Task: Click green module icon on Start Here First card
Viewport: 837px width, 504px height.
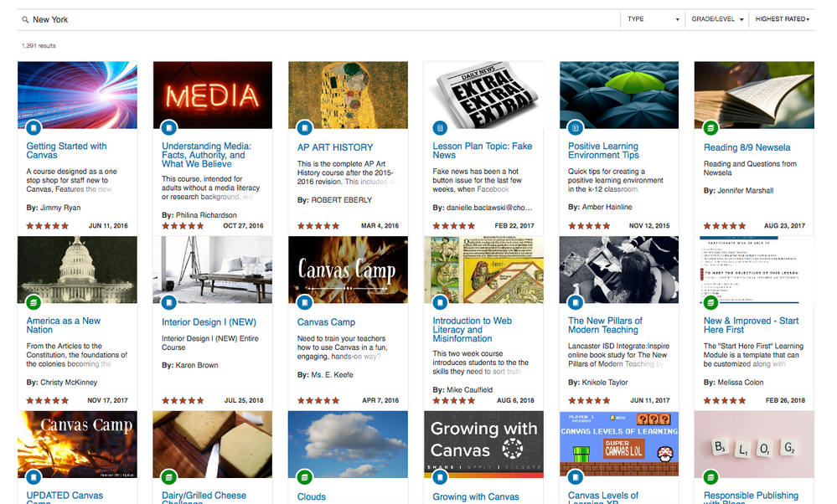Action: pos(710,303)
